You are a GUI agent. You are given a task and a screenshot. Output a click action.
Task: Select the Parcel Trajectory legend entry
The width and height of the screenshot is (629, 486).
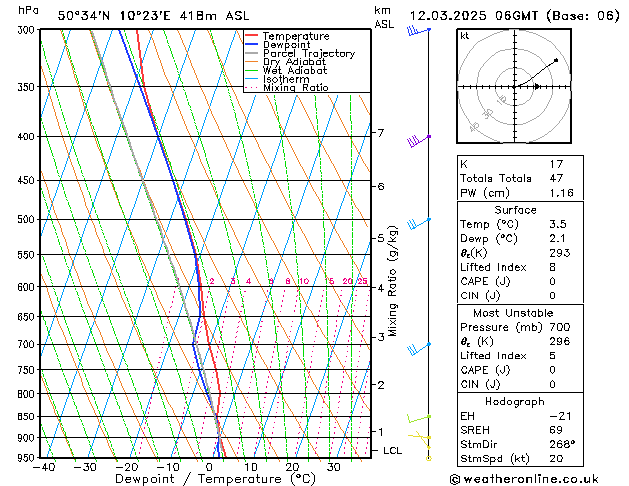tap(308, 54)
